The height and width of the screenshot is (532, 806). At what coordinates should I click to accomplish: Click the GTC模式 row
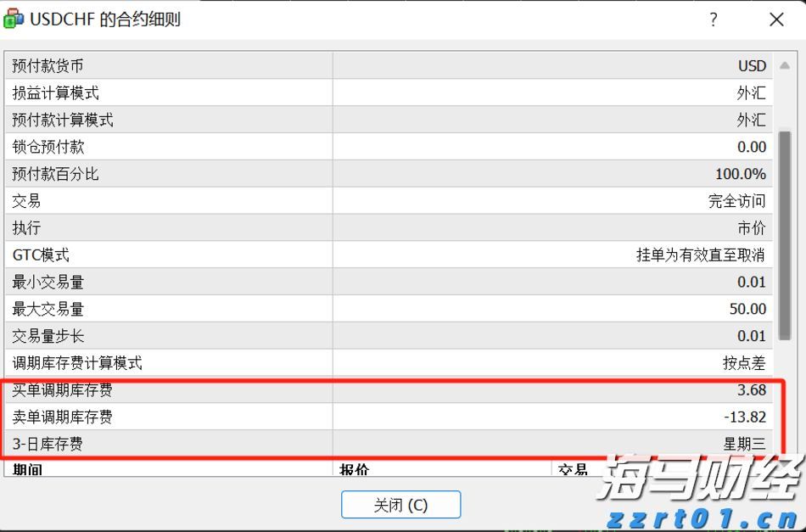point(399,255)
